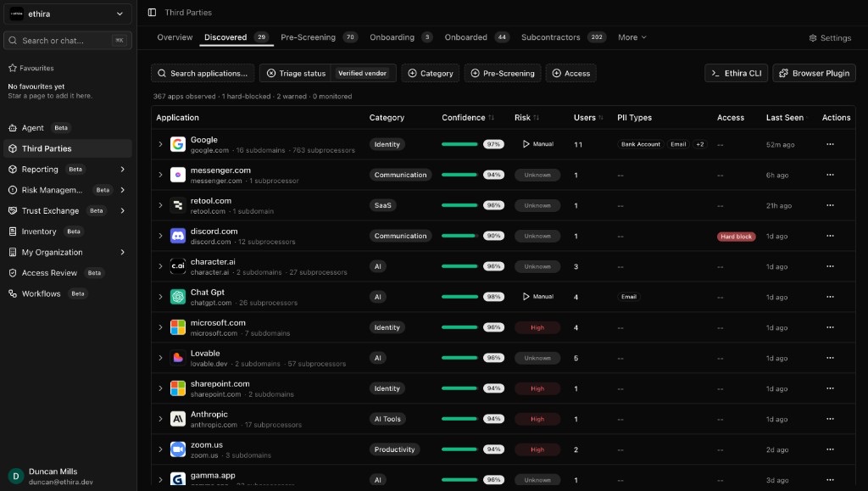Add a Pre-Screening filter
This screenshot has width=868, height=491.
point(503,73)
